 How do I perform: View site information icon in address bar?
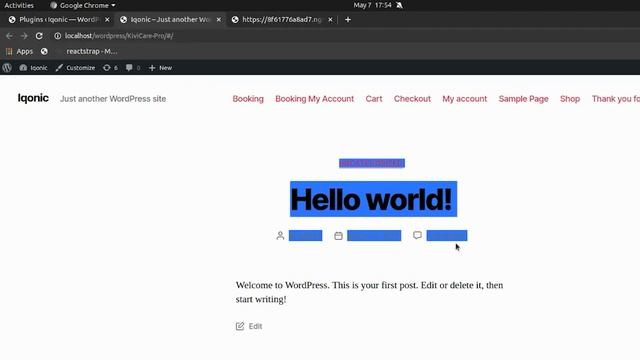coord(58,36)
